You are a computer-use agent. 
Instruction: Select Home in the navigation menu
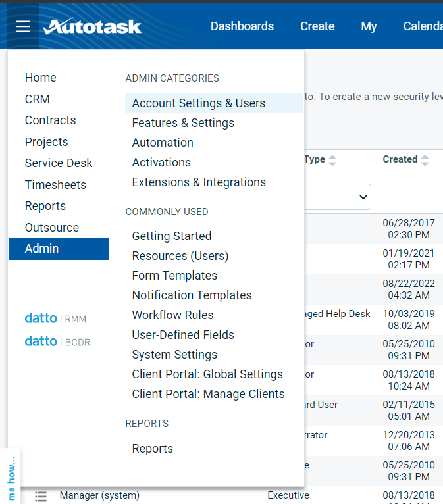tap(41, 78)
